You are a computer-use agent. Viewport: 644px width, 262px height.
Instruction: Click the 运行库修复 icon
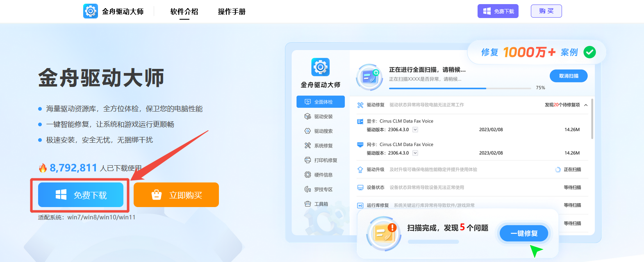coord(360,205)
